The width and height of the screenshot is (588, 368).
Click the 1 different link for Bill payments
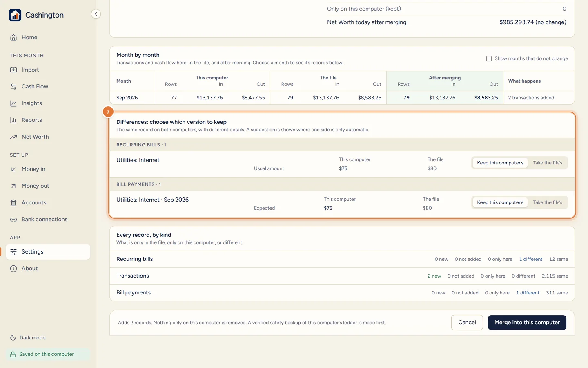coord(528,293)
